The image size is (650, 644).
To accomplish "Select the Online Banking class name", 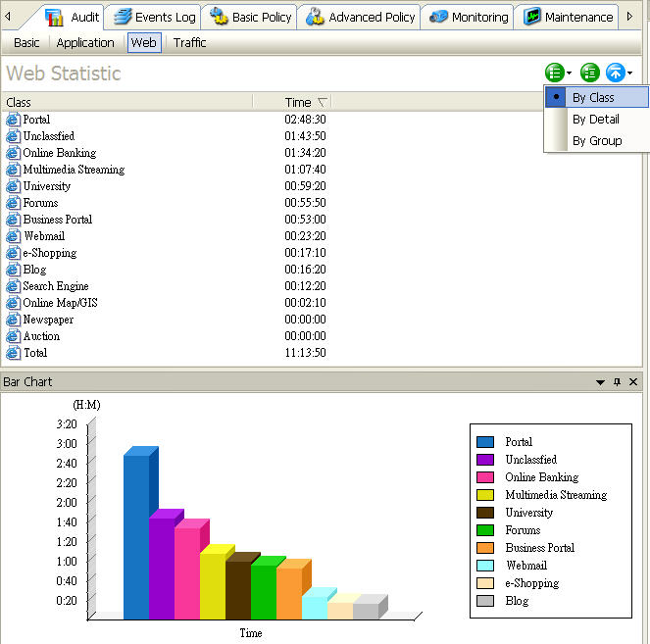I will [x=59, y=153].
